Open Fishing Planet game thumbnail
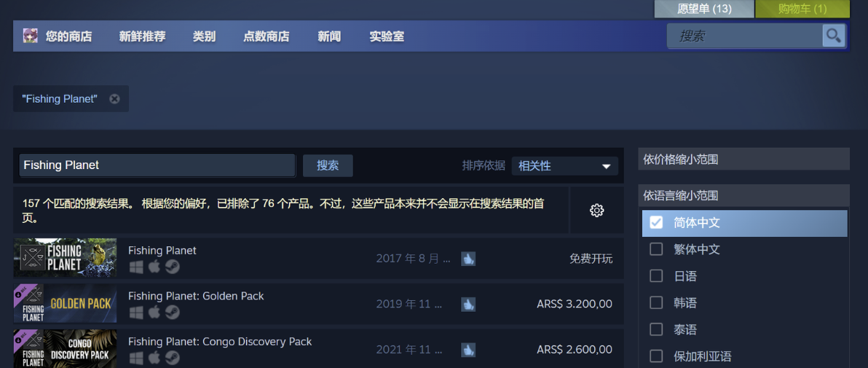 tap(66, 258)
